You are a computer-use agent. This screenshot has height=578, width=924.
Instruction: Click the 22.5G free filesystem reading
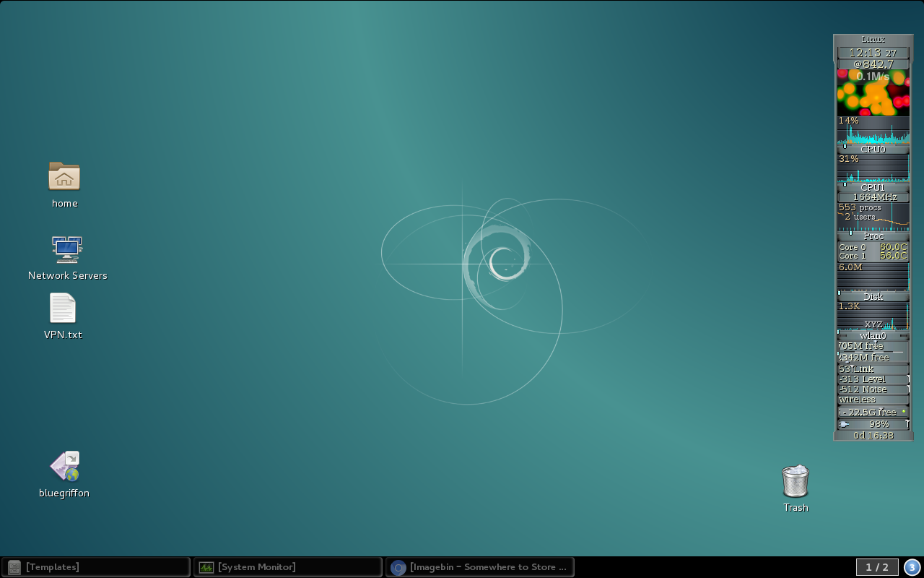pos(873,413)
